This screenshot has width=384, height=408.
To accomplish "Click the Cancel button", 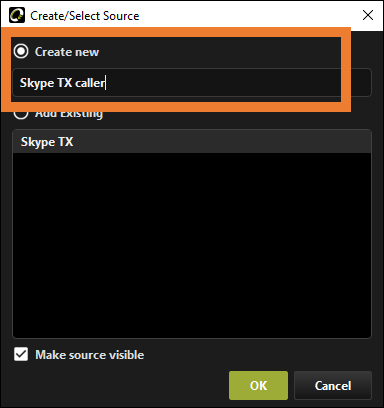I will point(333,385).
